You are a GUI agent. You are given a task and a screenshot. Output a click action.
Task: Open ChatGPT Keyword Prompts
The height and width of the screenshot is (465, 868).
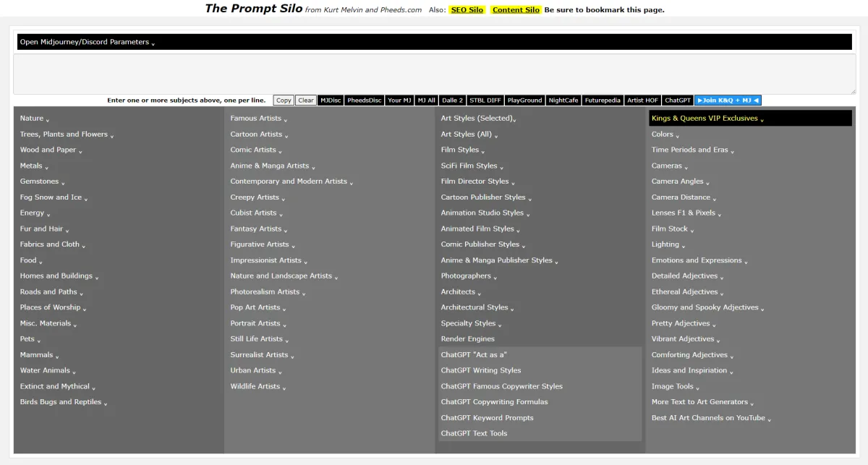pos(488,418)
